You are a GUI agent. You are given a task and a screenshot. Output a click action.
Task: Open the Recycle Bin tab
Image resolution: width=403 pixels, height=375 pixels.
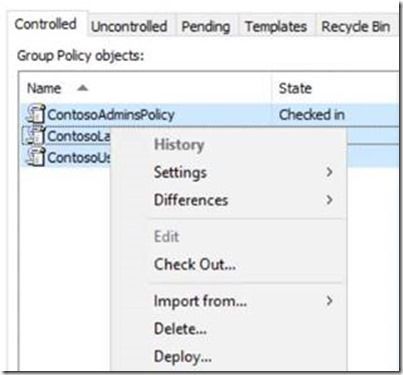[356, 26]
